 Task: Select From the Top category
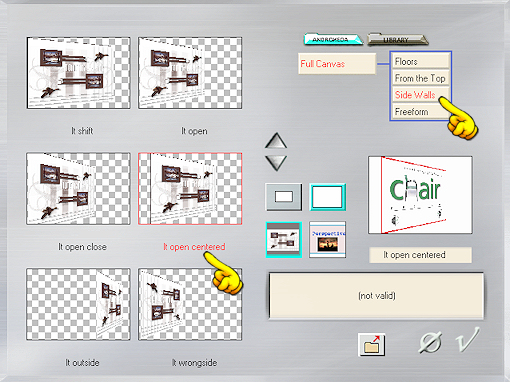coord(421,78)
